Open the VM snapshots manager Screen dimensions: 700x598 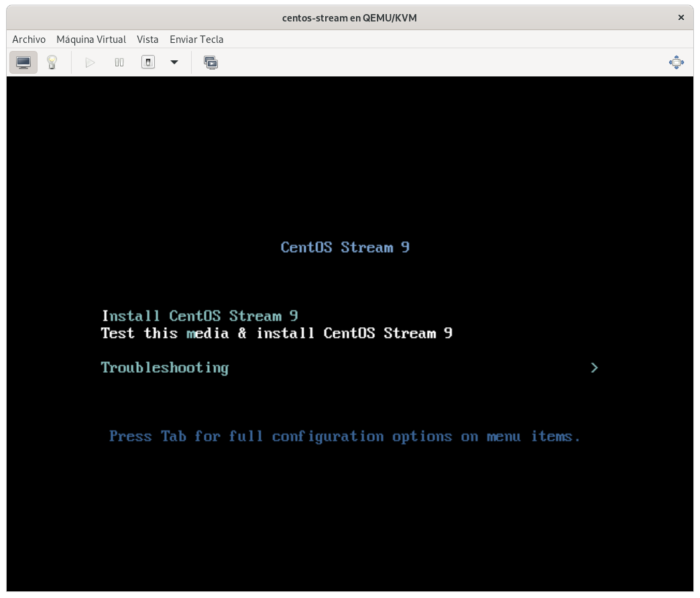(x=211, y=62)
